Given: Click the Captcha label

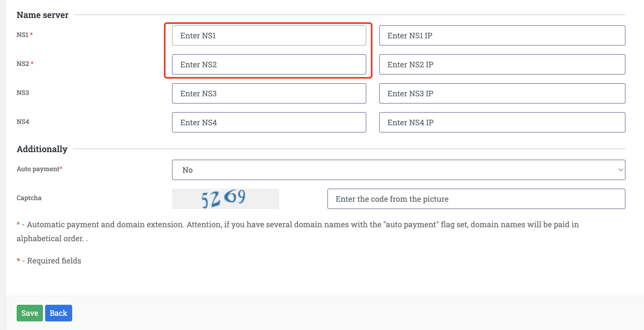Looking at the screenshot, I should [29, 198].
